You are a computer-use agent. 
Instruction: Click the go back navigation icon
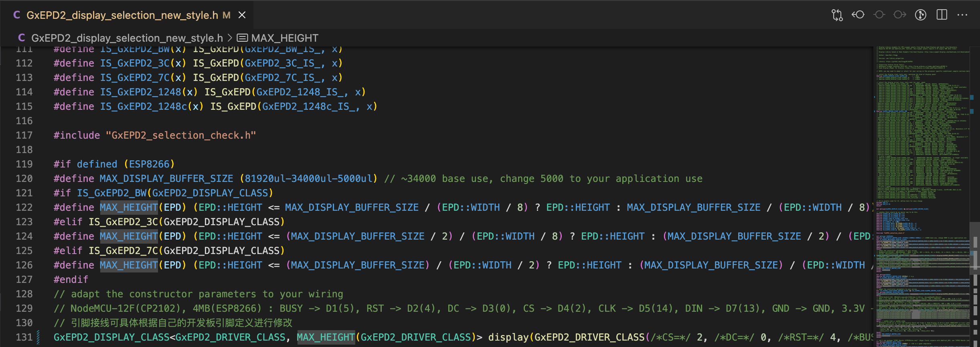pyautogui.click(x=858, y=15)
